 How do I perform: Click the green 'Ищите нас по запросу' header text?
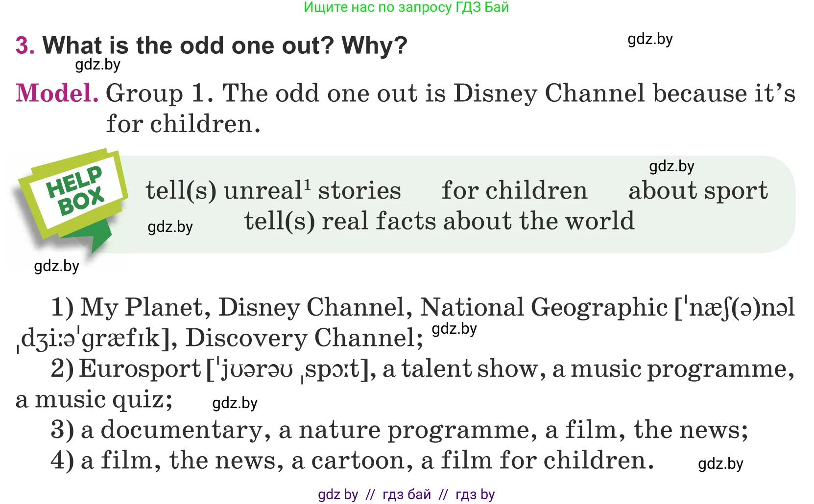pos(406,7)
